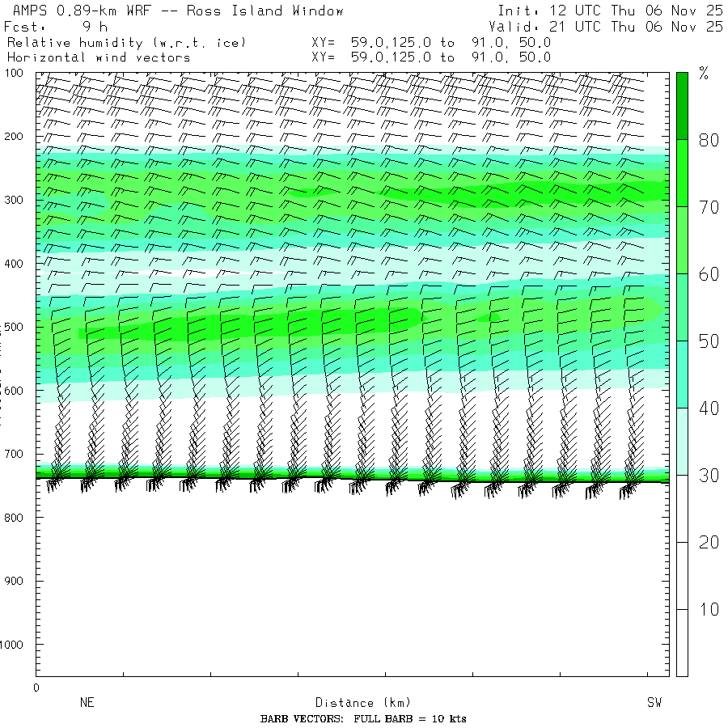
Task: Click the colorbar label 10
Action: pyautogui.click(x=709, y=609)
